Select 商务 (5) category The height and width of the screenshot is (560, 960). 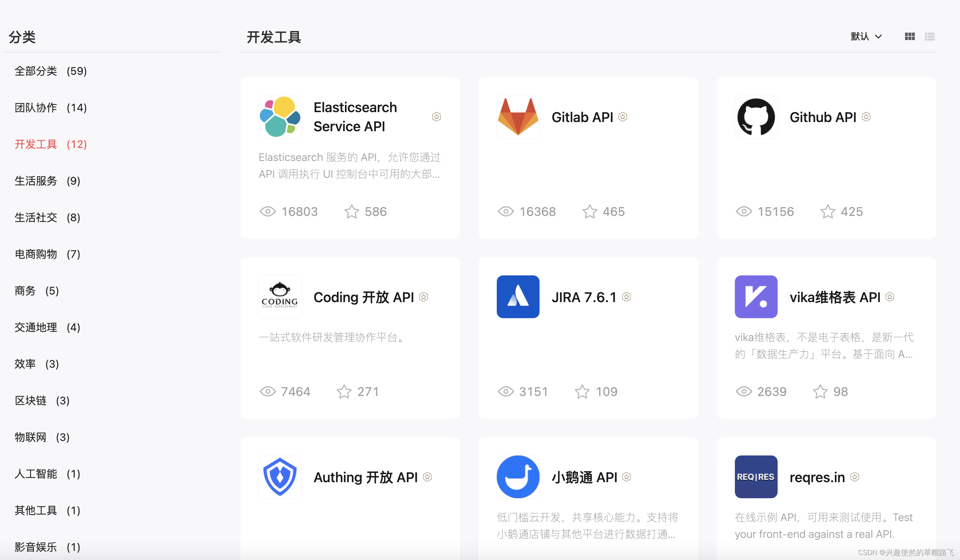point(37,291)
